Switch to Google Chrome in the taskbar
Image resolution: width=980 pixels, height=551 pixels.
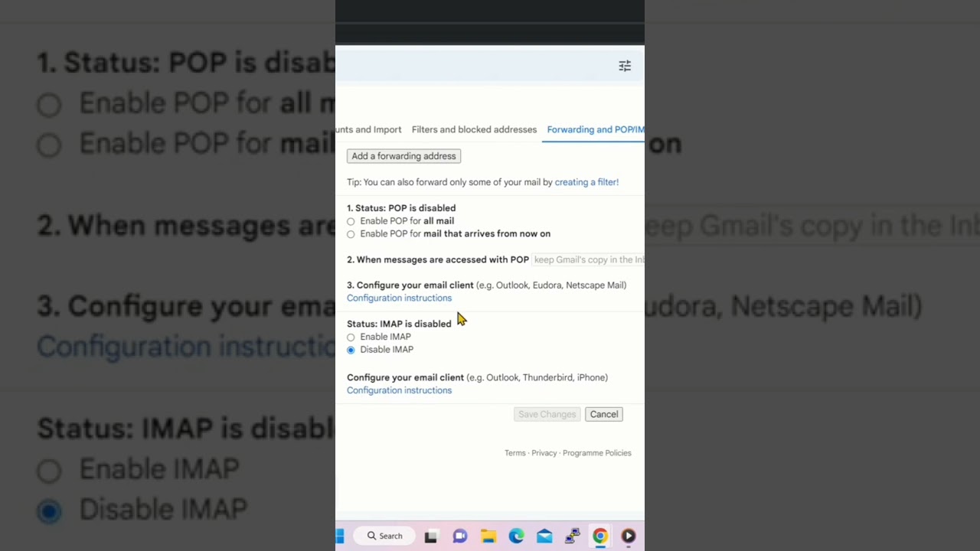coord(600,536)
